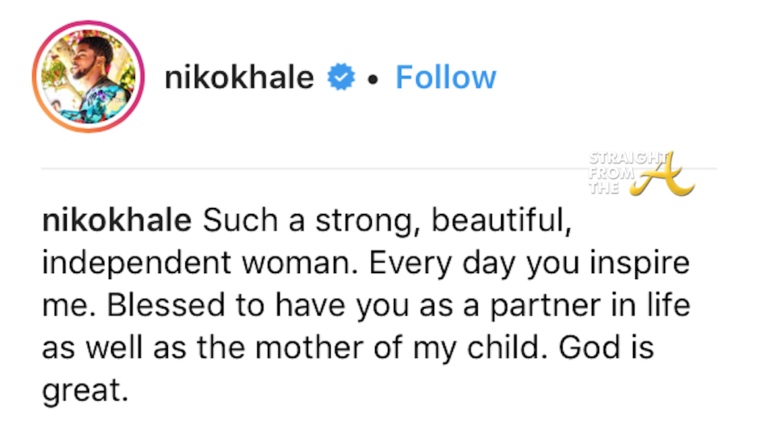Follow the nikokhale account
This screenshot has width=768, height=421.
[445, 77]
